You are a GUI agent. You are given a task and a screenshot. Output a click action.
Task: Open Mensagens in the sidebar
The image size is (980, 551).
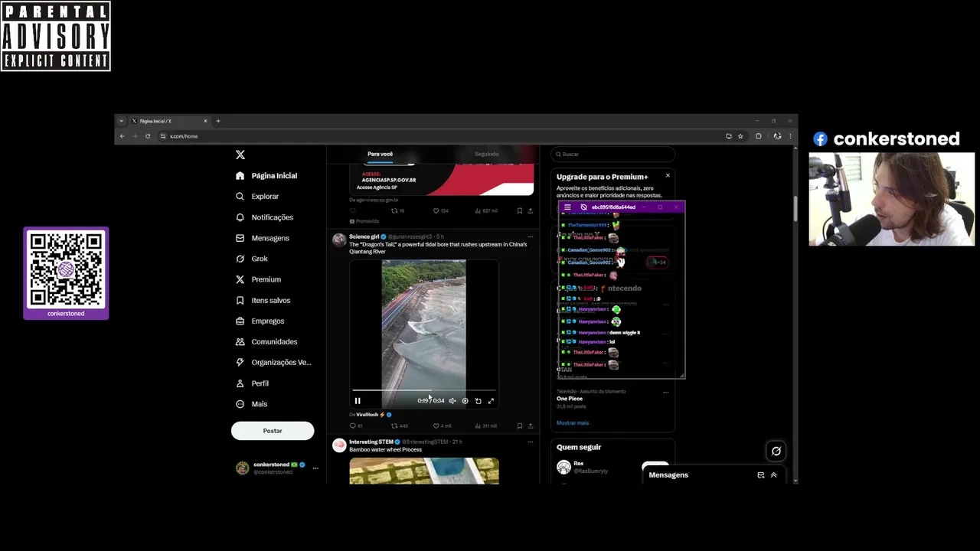pyautogui.click(x=263, y=238)
